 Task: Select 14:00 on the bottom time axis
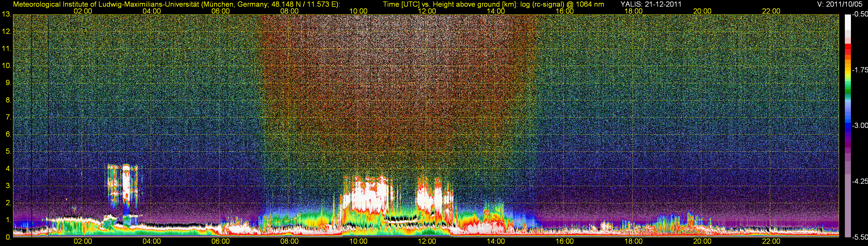[496, 241]
